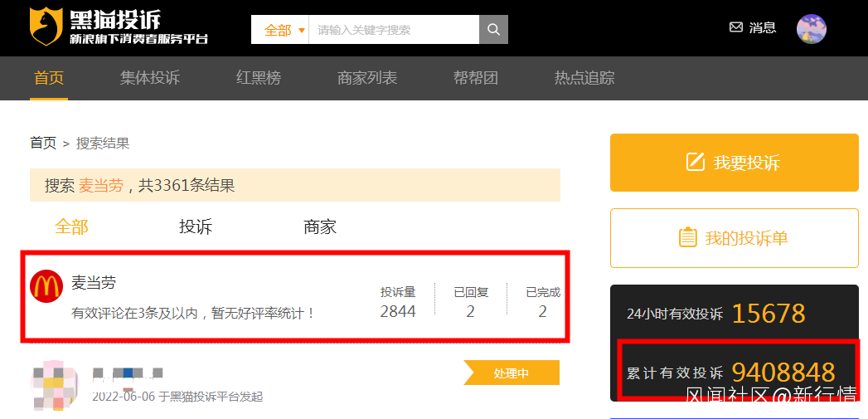Click 有效评论在3条及以内 notice text
This screenshot has height=419, width=868.
192,313
